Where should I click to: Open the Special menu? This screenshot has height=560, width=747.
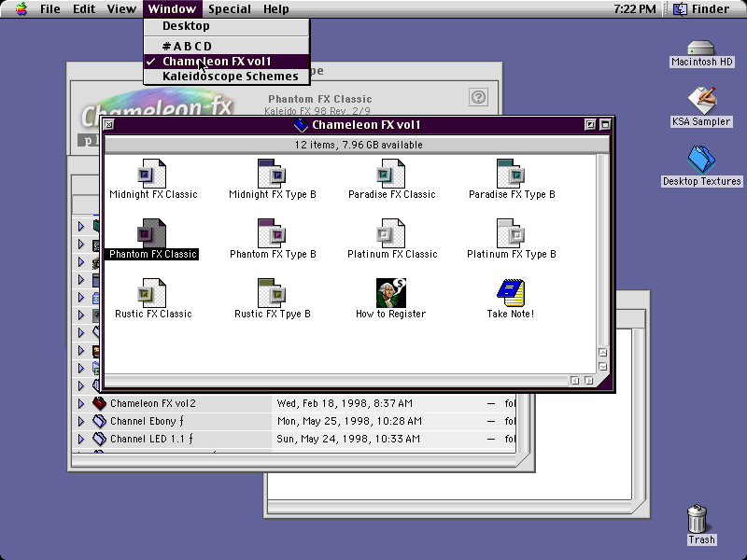230,8
